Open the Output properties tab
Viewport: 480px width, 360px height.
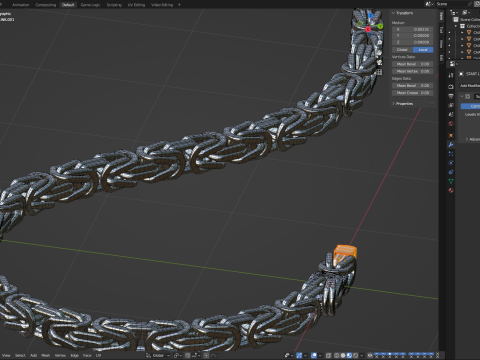click(451, 96)
